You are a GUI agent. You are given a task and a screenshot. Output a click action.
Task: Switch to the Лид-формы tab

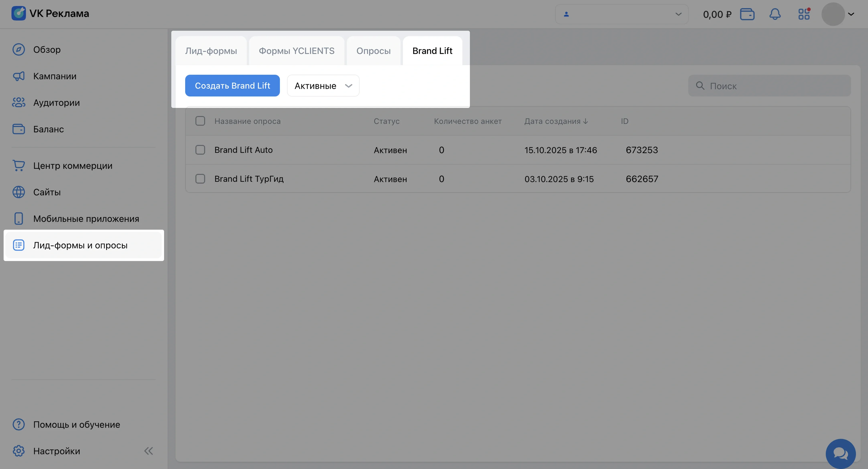point(211,51)
